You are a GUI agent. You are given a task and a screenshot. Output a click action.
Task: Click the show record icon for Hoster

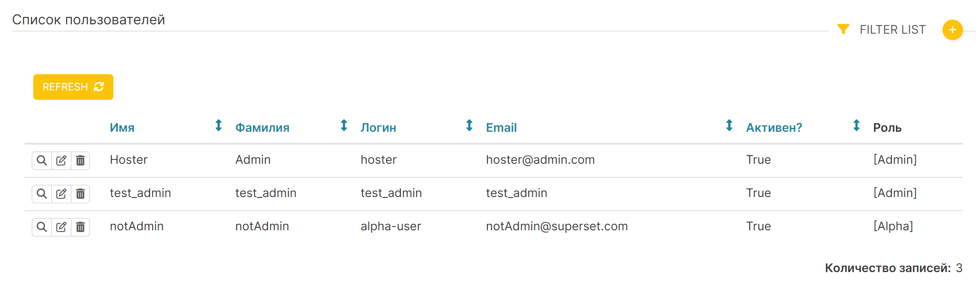pos(42,160)
